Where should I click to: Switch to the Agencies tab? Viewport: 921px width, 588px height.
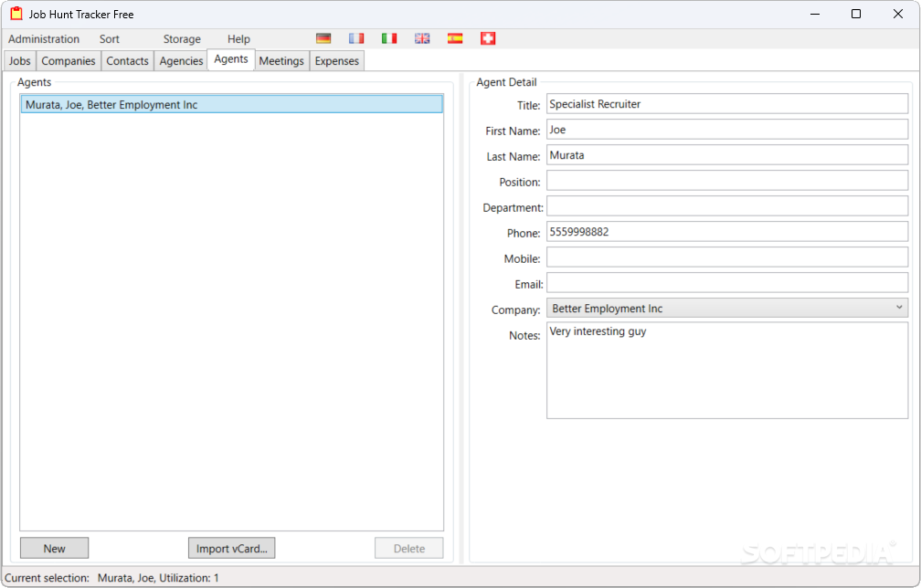[x=181, y=61]
